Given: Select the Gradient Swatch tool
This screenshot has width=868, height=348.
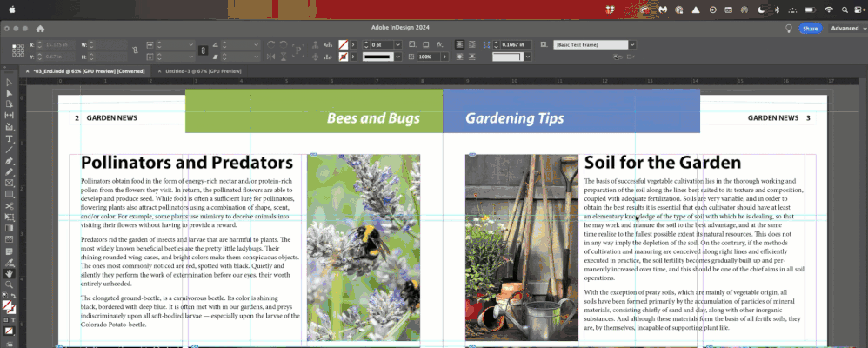Looking at the screenshot, I should click(9, 228).
